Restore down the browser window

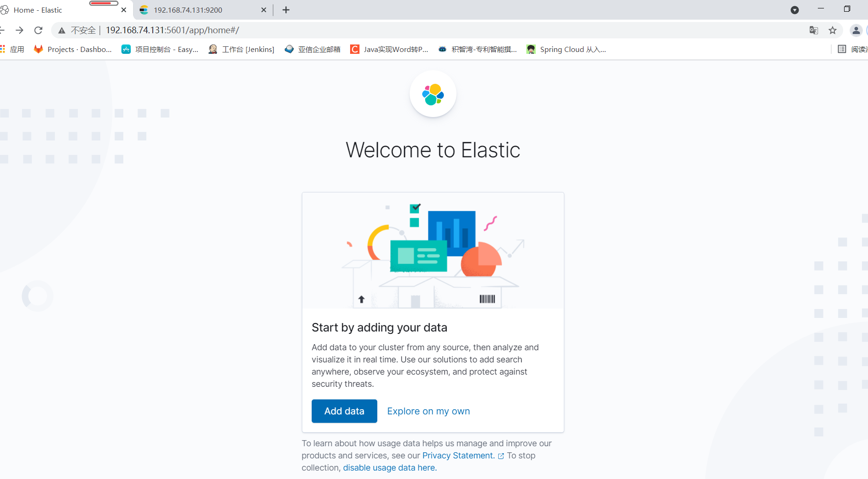847,9
